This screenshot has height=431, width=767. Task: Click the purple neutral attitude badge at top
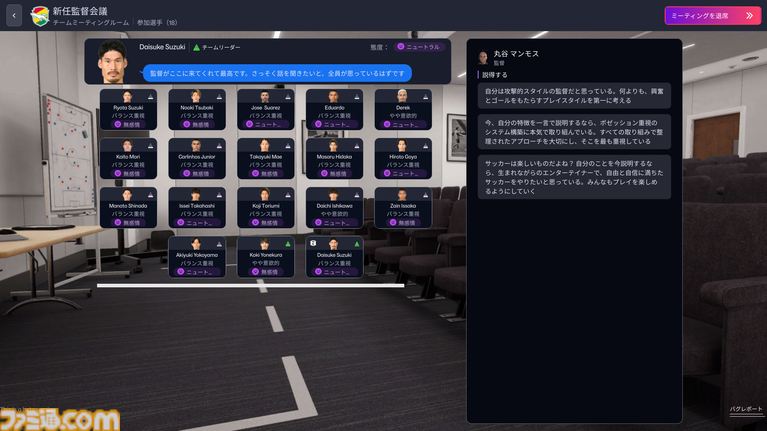click(419, 47)
